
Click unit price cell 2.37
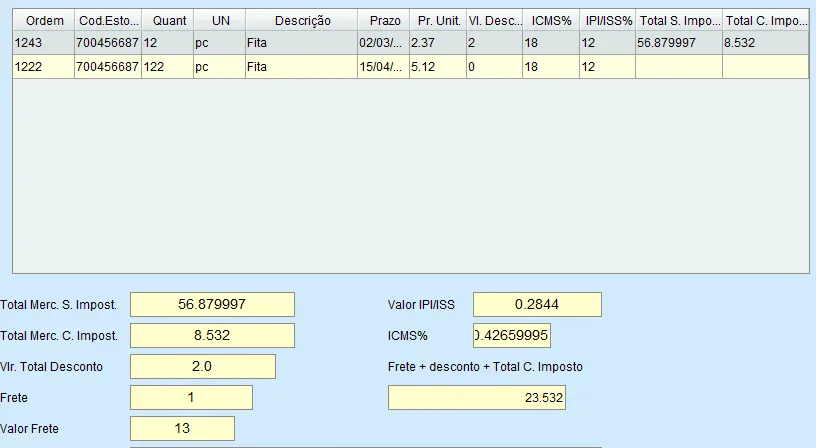[438, 43]
